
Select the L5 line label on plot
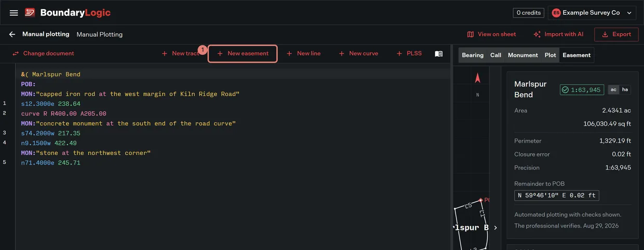pyautogui.click(x=468, y=206)
